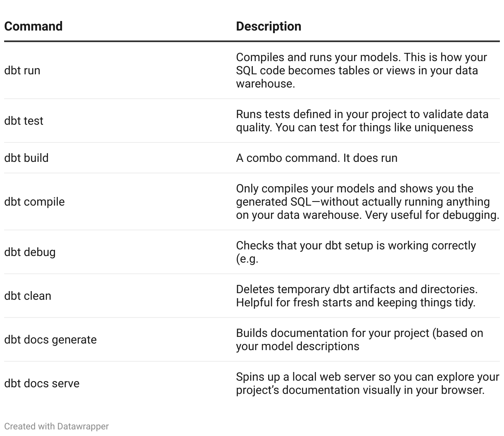Viewport: 504px width, 436px height.
Task: Select the dbt docs serve cell
Action: pyautogui.click(x=42, y=384)
